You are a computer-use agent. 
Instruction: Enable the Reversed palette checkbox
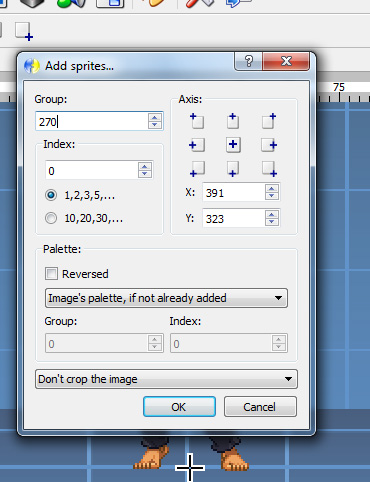pos(52,274)
